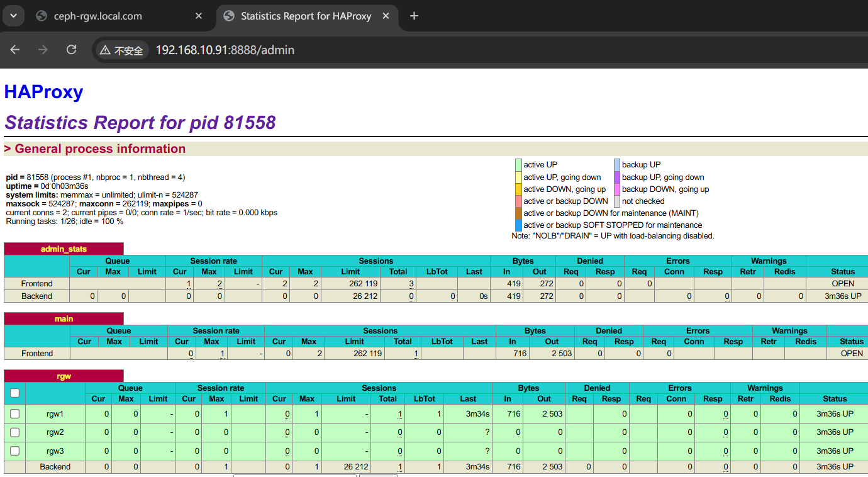The height and width of the screenshot is (477, 868).
Task: Click the MAINT legend color box
Action: pos(518,213)
